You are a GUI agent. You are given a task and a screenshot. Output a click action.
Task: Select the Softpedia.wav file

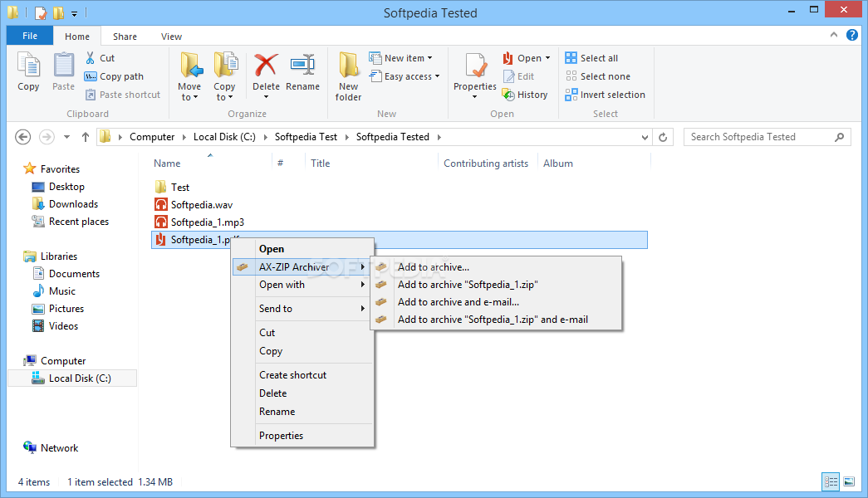202,205
